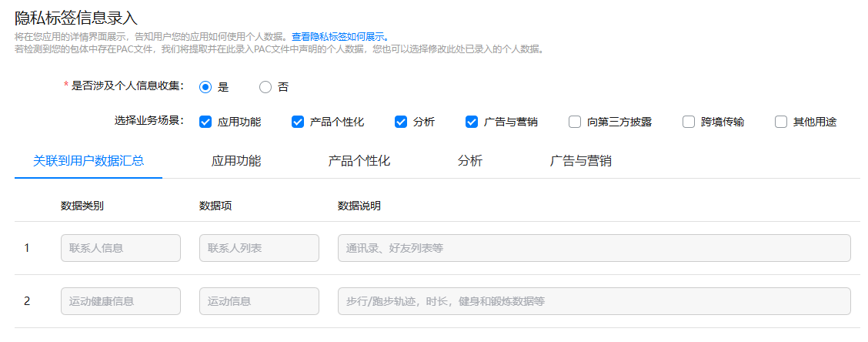Screen dimensions: 868x342
Task: Click the 运动信息 data item field
Action: pos(259,301)
